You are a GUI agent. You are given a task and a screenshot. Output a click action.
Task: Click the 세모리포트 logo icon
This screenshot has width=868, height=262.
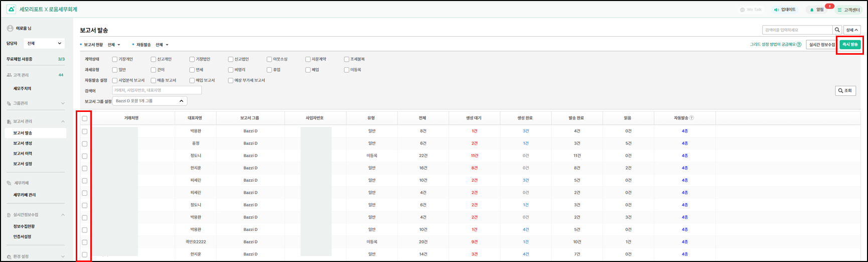pos(12,10)
